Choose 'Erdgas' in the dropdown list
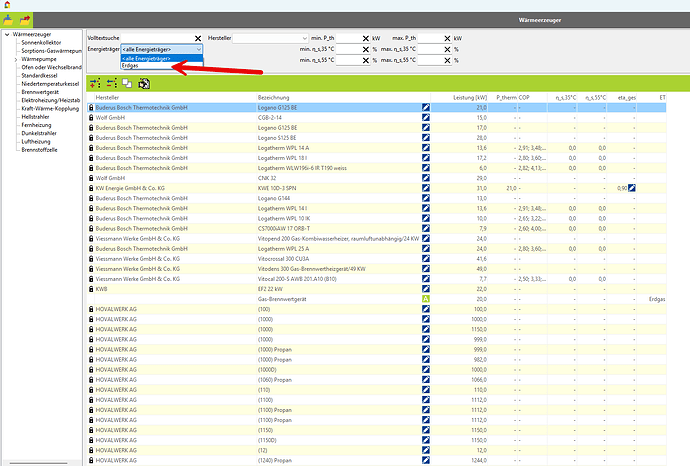 click(161, 66)
